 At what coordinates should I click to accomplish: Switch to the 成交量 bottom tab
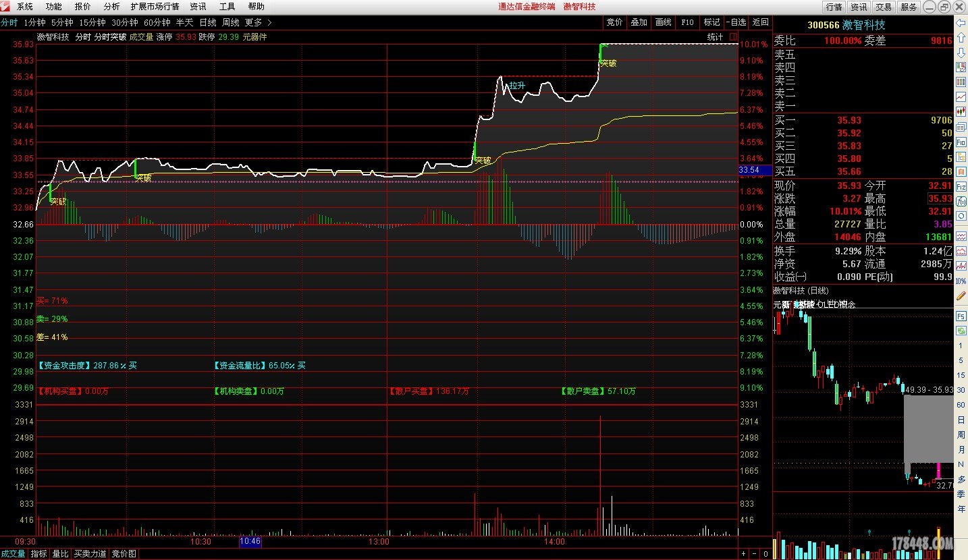(13, 554)
